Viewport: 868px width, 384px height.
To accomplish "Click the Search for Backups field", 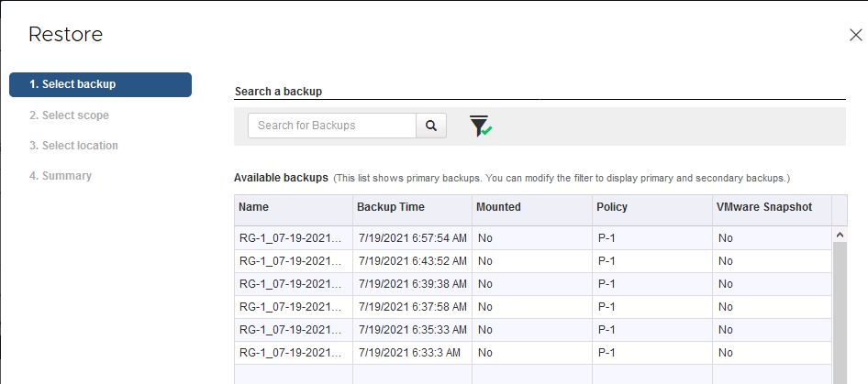I will pos(332,126).
